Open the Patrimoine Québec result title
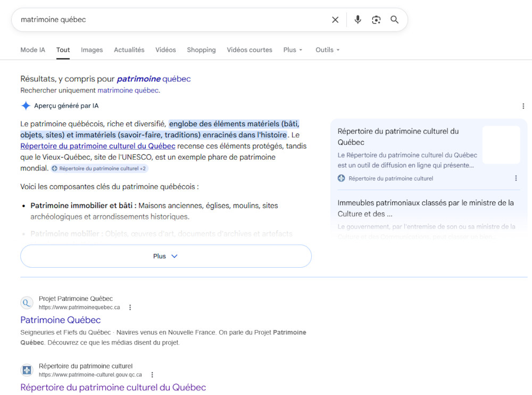 [61, 320]
